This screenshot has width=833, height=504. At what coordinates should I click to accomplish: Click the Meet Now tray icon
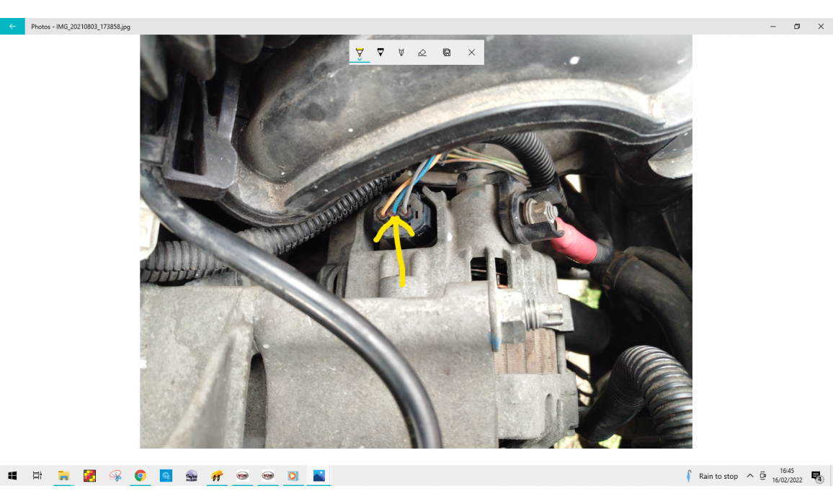pyautogui.click(x=763, y=476)
